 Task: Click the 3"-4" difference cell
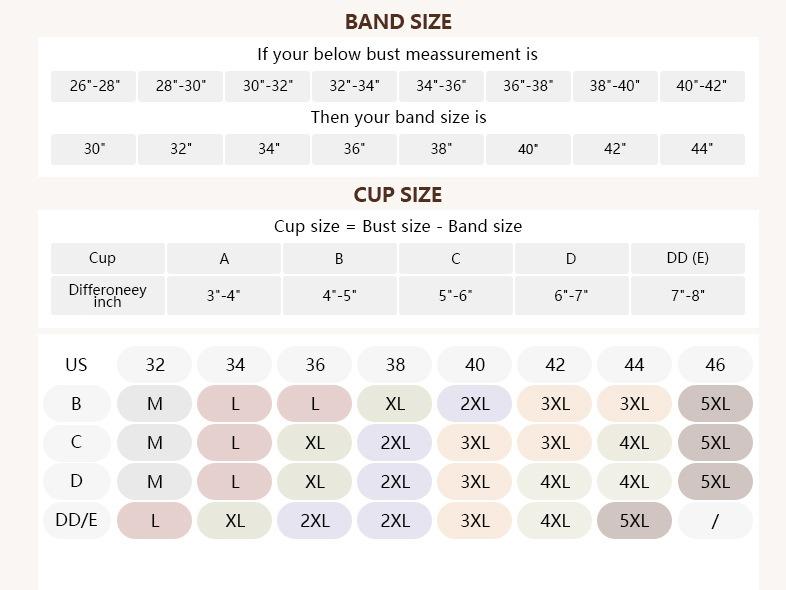click(224, 296)
